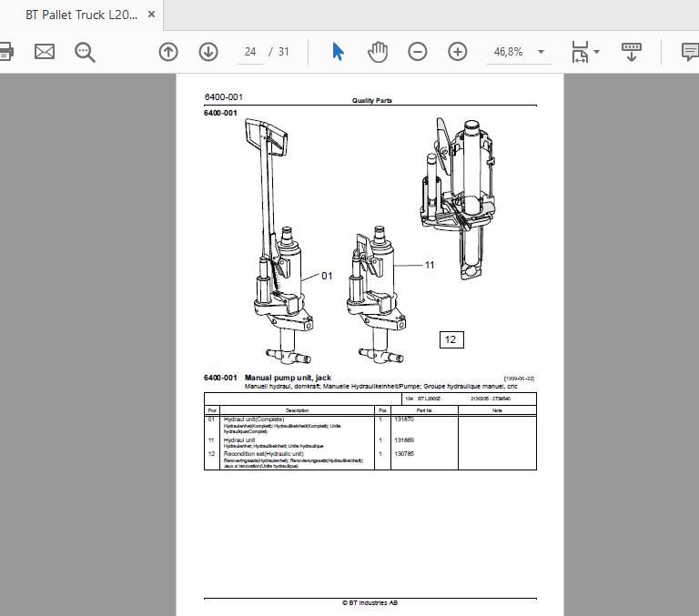The height and width of the screenshot is (616, 699).
Task: Click 'Hydraul unit(Complete)' description
Action: click(x=254, y=419)
